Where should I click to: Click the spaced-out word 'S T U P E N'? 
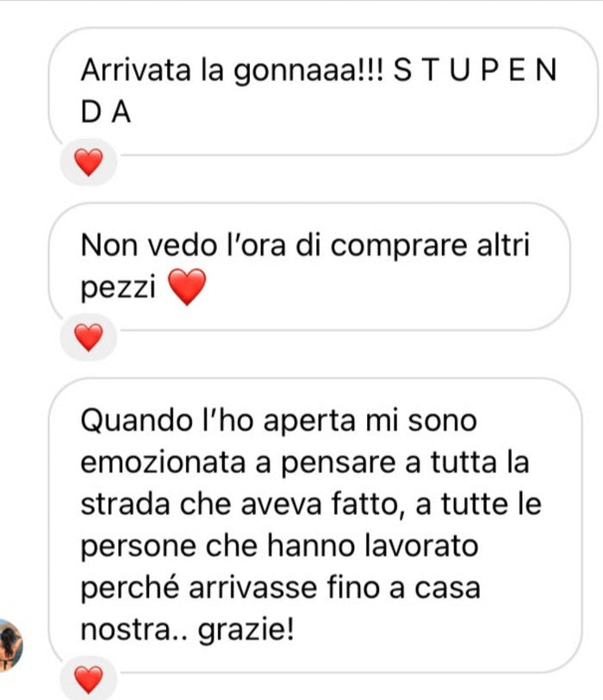click(475, 71)
